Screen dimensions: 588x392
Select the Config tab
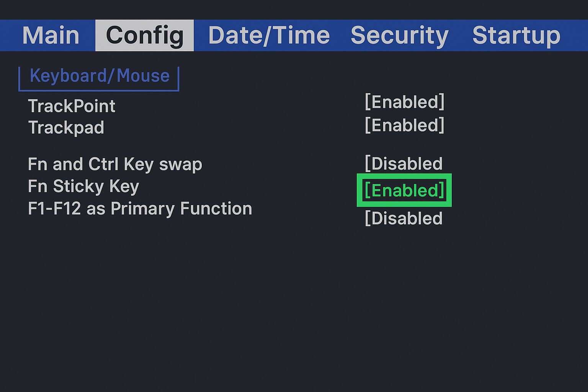(x=144, y=35)
